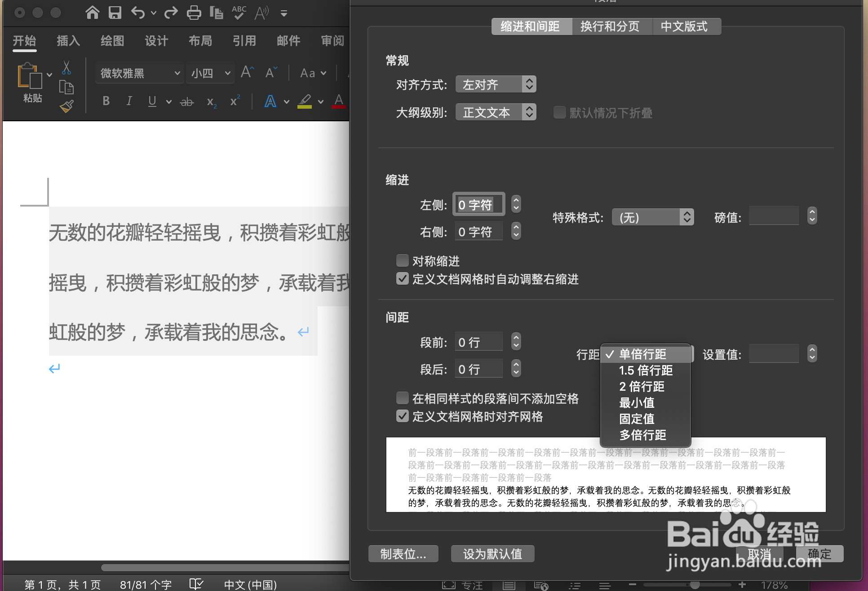Screen dimensions: 868x591
Task: Toggle the 对称缩进 checkbox
Action: tap(403, 260)
